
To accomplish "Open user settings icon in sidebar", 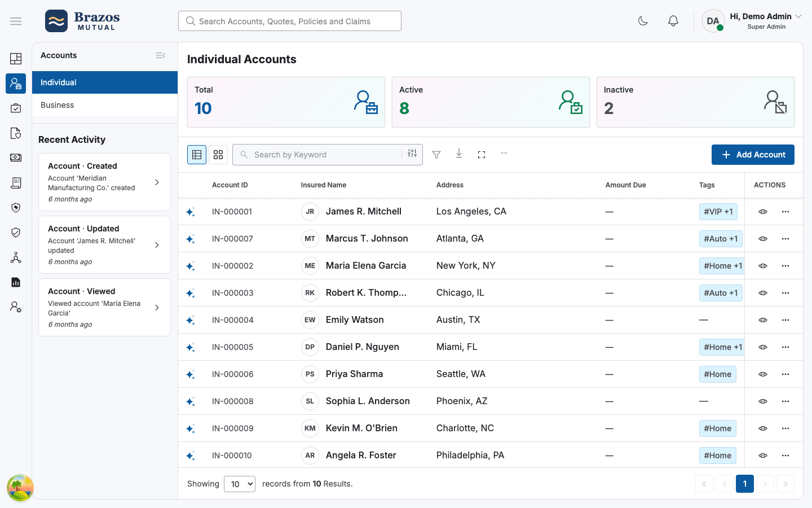I will pyautogui.click(x=16, y=307).
